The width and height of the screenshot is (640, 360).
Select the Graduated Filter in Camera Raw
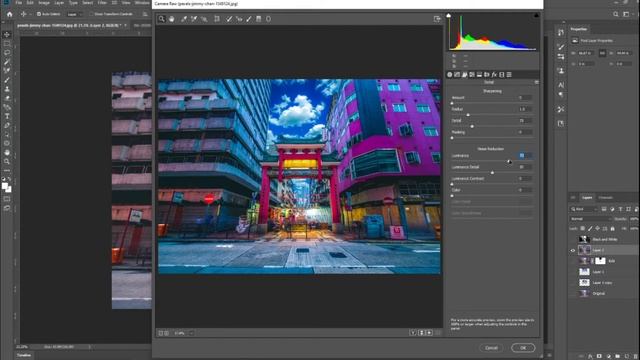[x=259, y=19]
